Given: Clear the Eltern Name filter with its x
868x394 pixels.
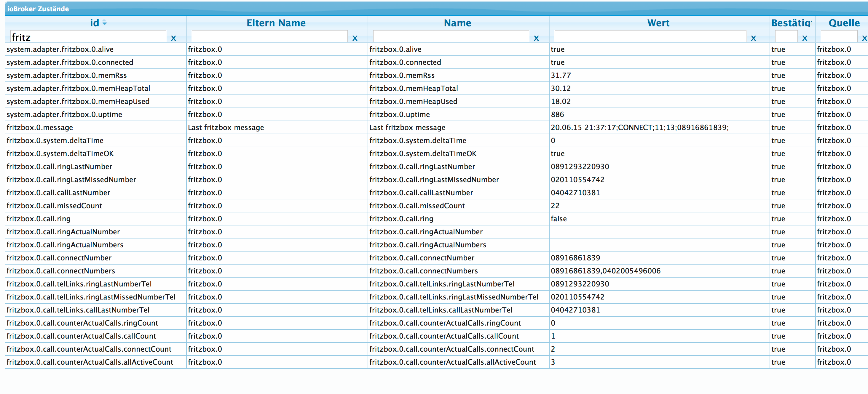Looking at the screenshot, I should click(x=355, y=38).
